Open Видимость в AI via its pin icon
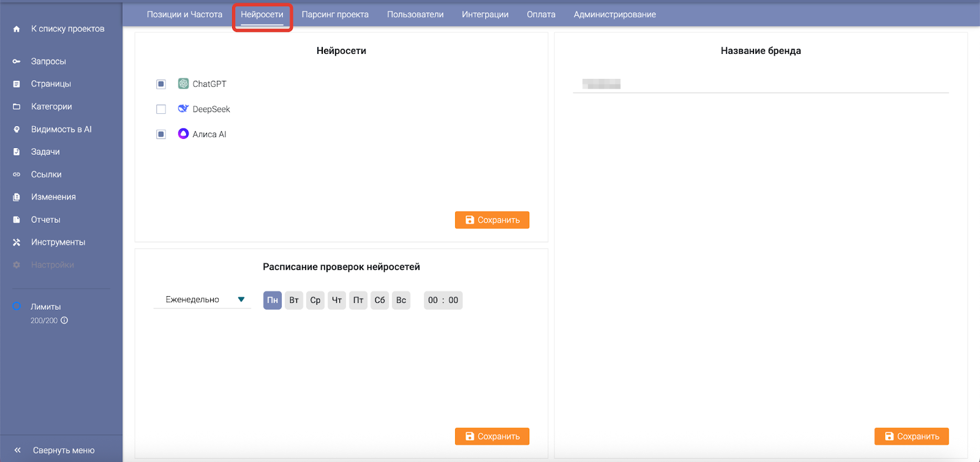The image size is (980, 462). coord(17,129)
